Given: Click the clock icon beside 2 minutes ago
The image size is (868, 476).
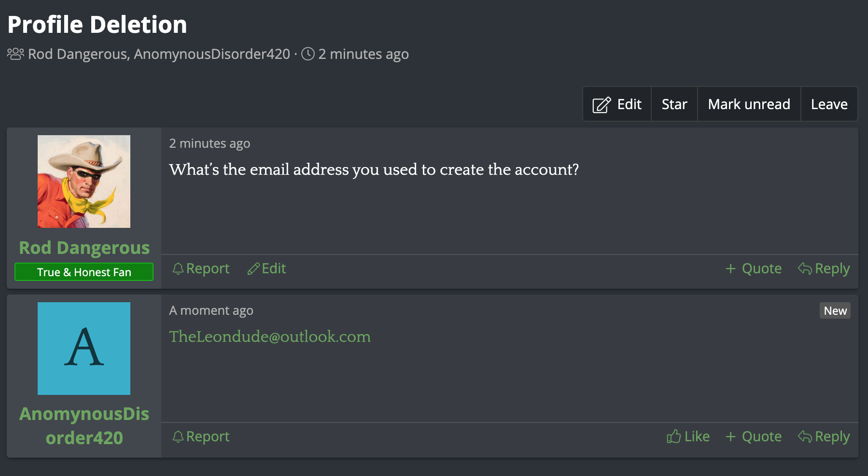Looking at the screenshot, I should [x=308, y=54].
